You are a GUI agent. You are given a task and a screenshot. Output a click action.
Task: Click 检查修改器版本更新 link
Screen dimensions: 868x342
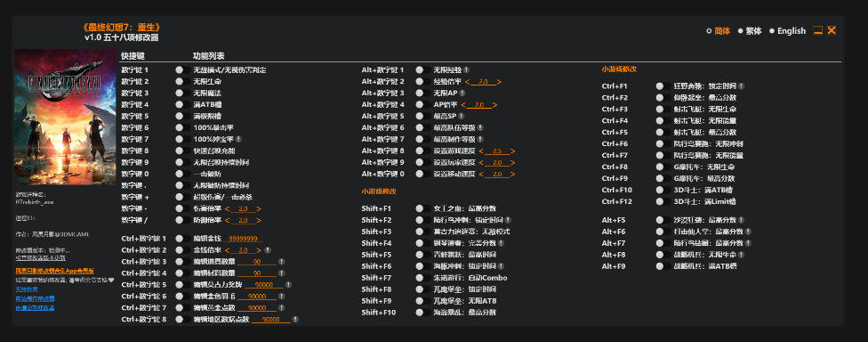click(40, 257)
